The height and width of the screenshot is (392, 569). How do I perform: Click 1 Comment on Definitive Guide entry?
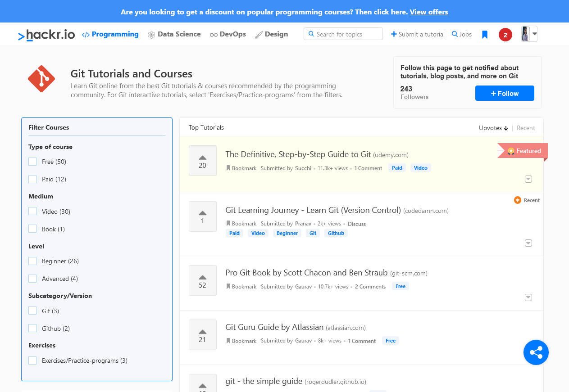368,168
